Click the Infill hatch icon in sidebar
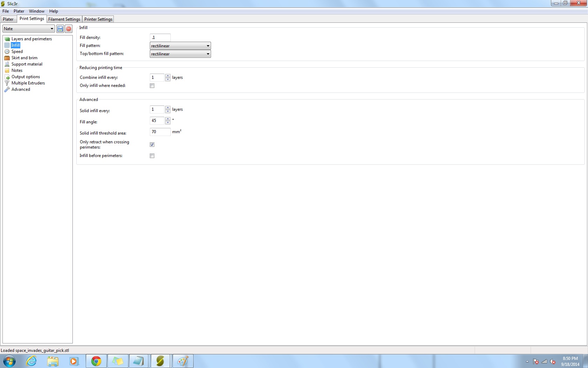This screenshot has height=368, width=588. click(x=7, y=45)
